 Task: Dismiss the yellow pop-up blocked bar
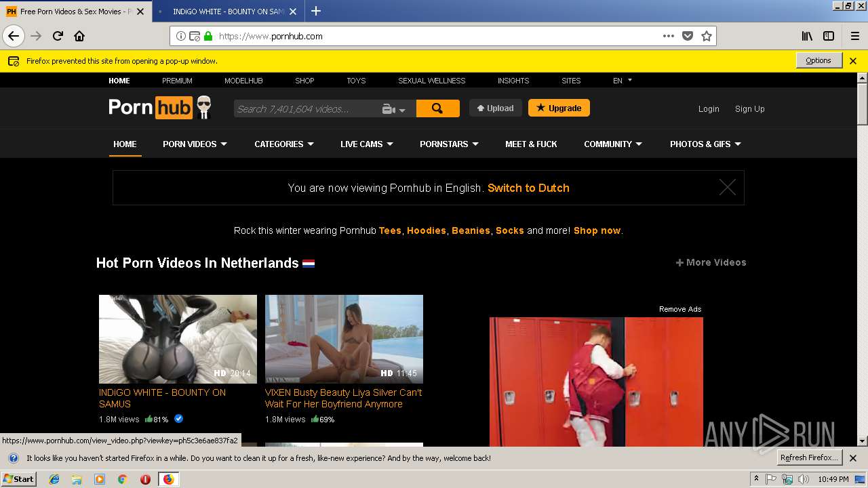853,60
